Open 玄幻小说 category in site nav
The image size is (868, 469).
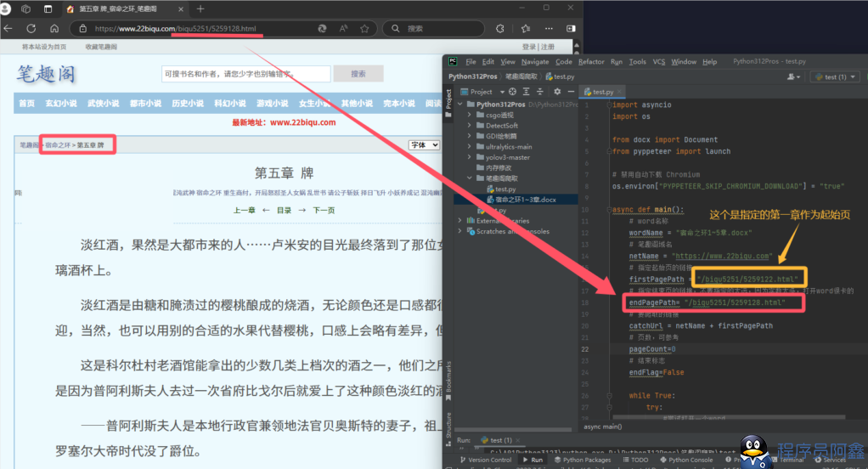click(x=61, y=103)
